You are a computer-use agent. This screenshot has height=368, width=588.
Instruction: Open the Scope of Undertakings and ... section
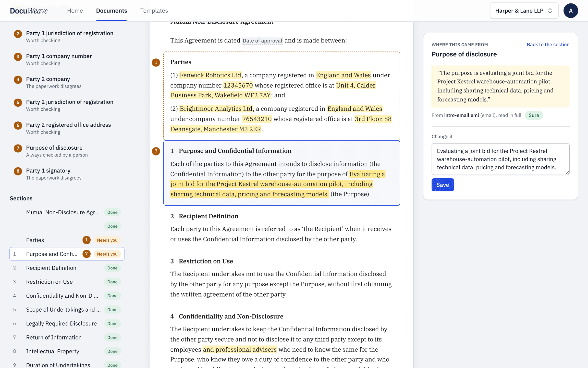pos(67,310)
